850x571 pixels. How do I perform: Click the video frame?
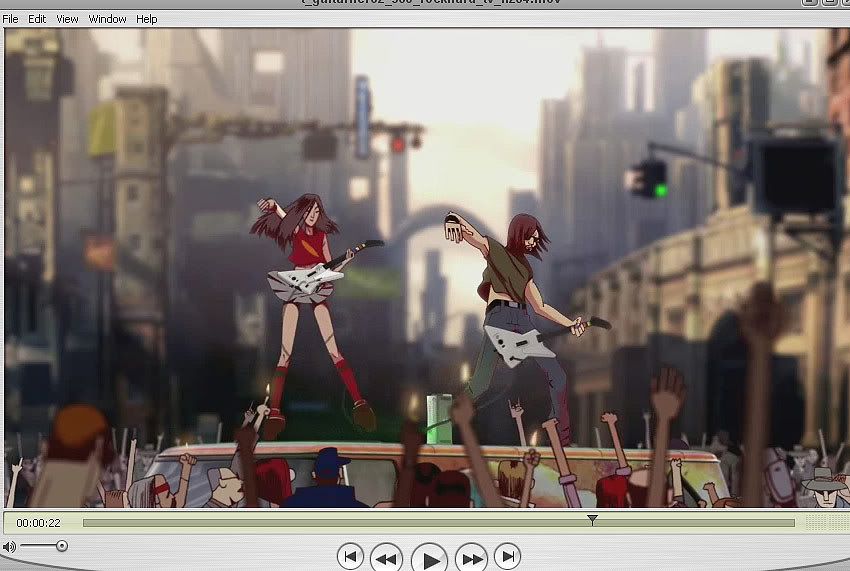[425, 268]
